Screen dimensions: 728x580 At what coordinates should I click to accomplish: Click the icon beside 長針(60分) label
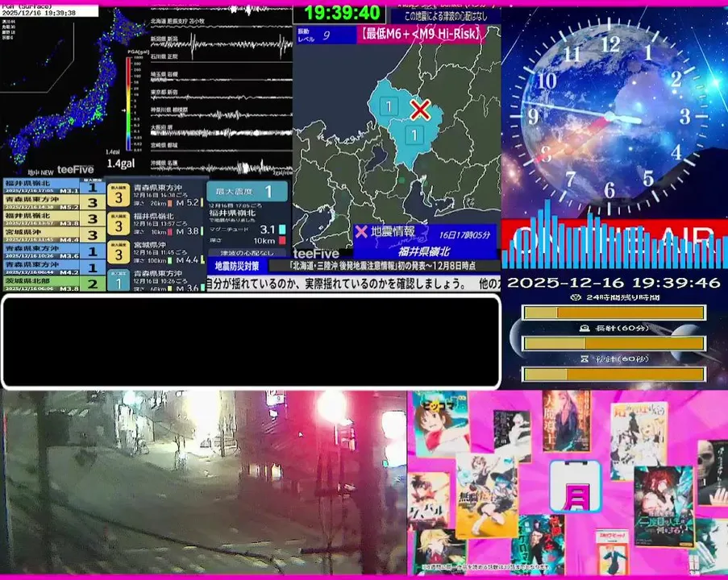[x=584, y=329]
